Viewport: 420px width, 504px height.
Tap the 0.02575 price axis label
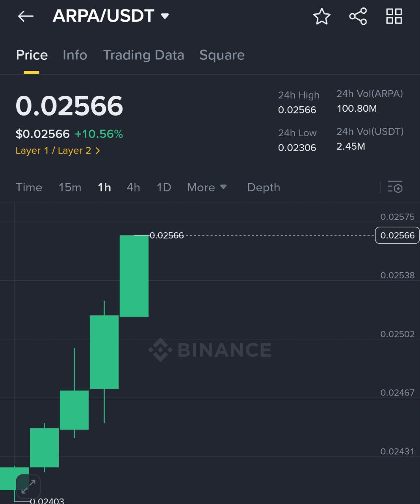[x=397, y=217]
